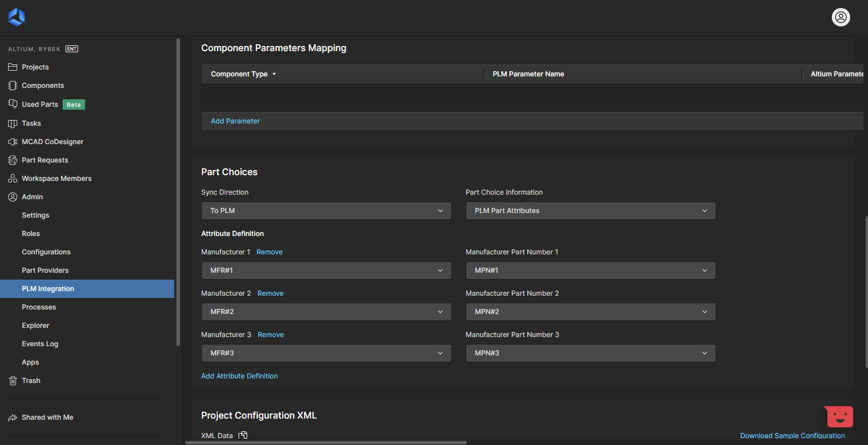868x445 pixels.
Task: Select Admin in the sidebar
Action: click(32, 197)
